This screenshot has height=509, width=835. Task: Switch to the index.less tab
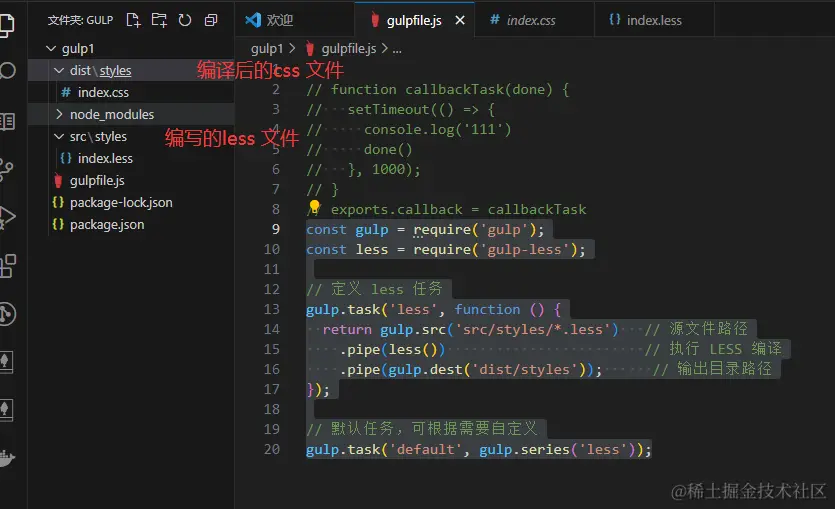point(654,20)
